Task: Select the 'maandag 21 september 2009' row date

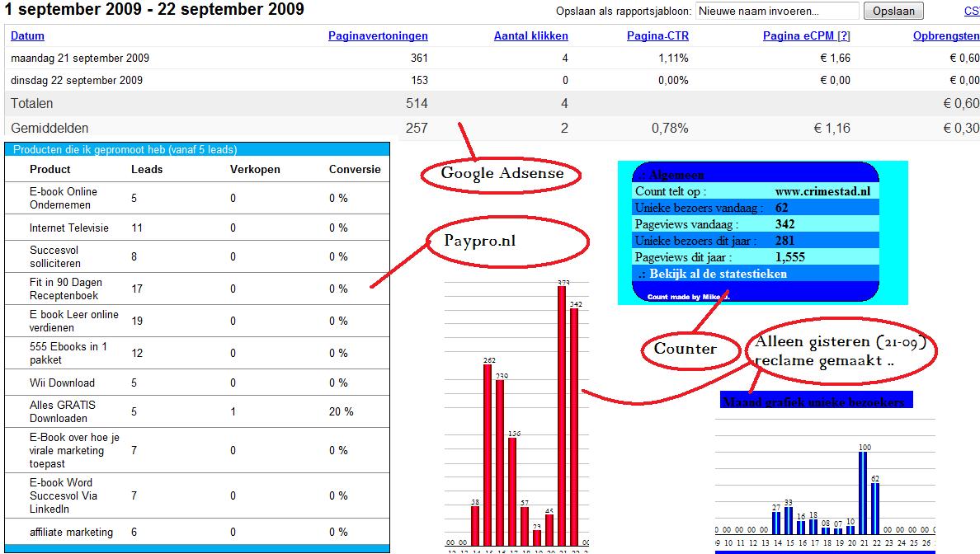Action: pyautogui.click(x=80, y=58)
